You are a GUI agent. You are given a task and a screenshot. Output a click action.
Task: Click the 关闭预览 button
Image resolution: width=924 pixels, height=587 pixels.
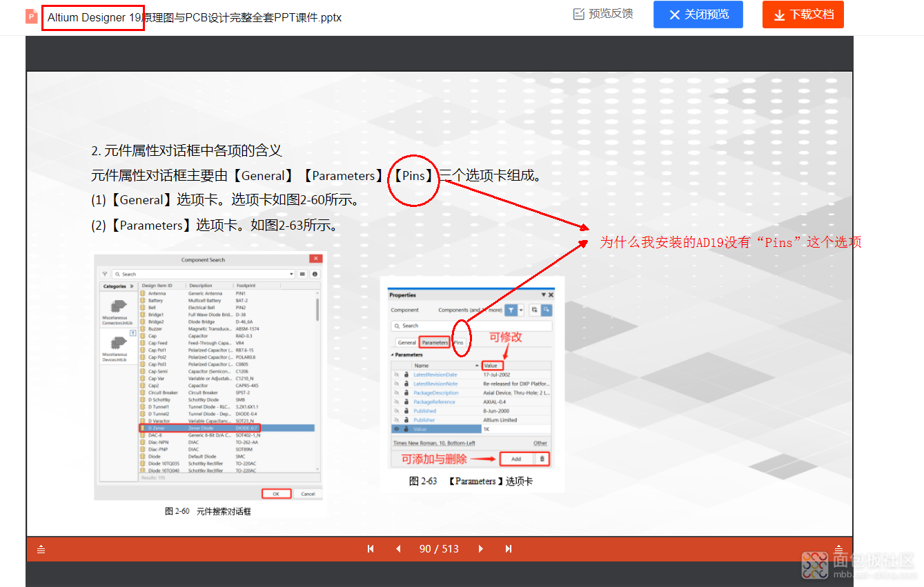click(698, 14)
